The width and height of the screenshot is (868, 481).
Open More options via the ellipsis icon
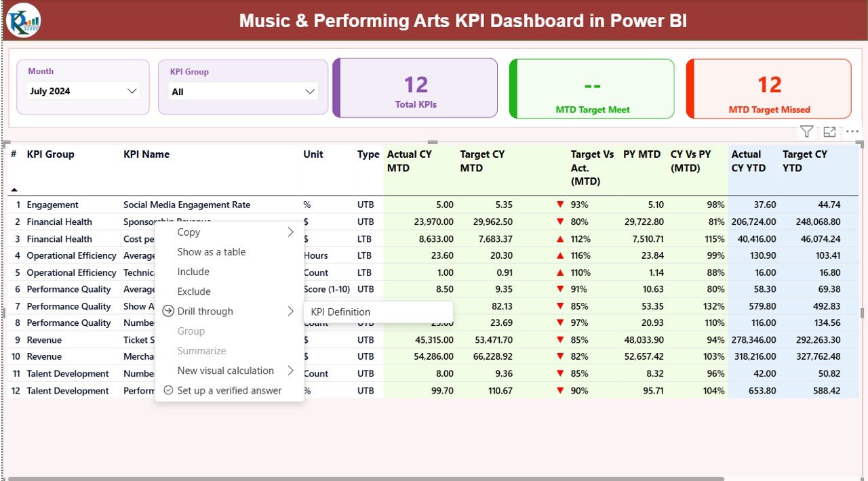coord(851,131)
